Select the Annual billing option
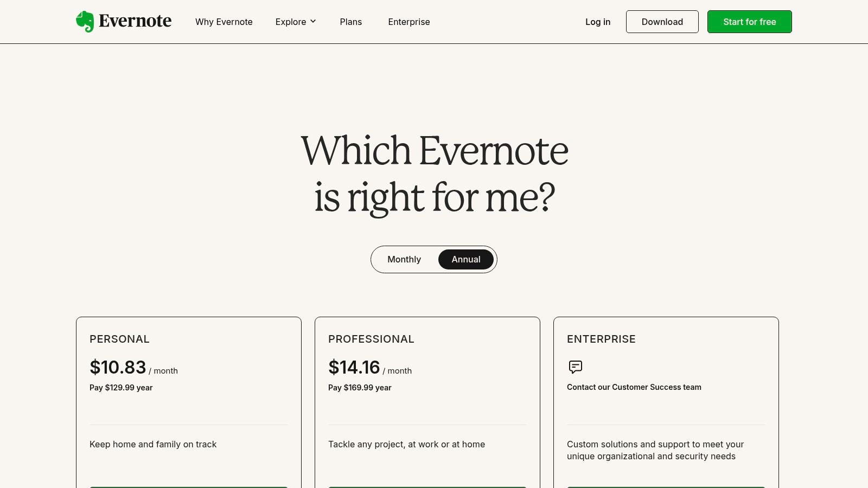This screenshot has height=488, width=868. (465, 259)
